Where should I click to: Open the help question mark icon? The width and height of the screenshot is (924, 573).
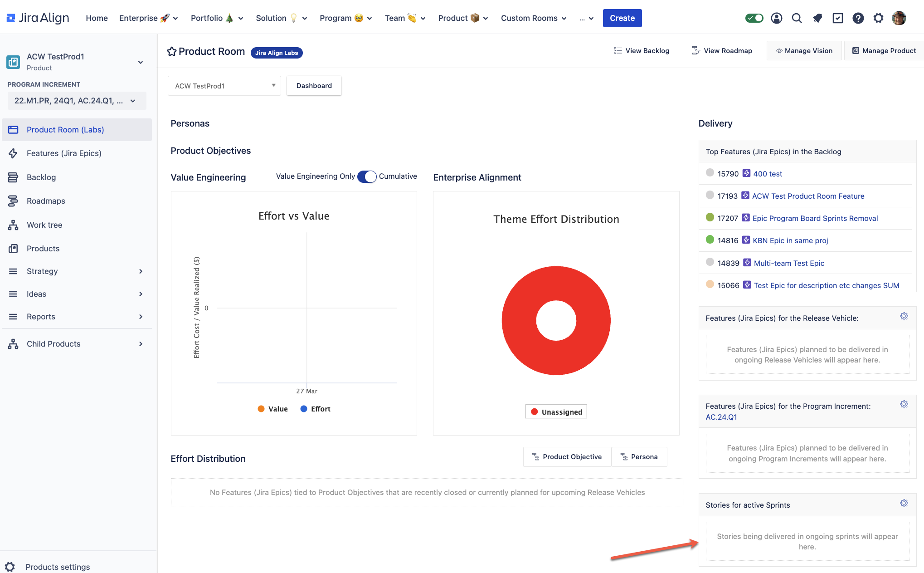coord(858,18)
